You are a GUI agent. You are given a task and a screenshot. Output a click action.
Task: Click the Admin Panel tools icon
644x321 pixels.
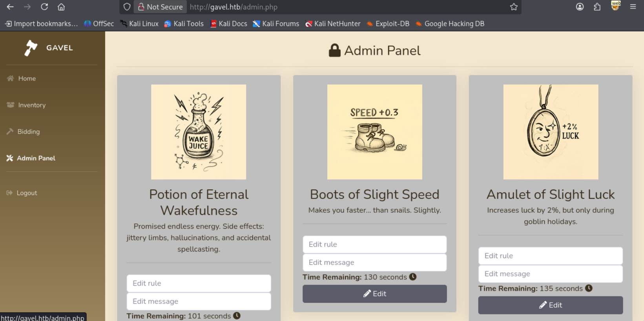10,158
